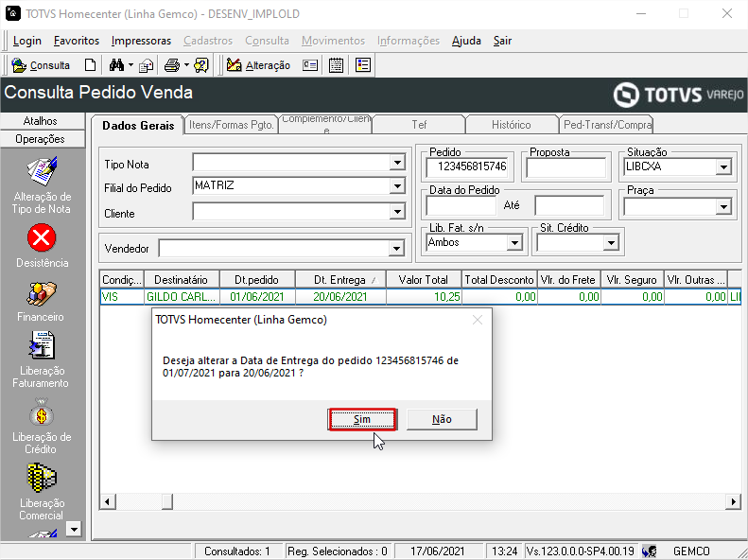Click the ID card toolbar icon
Viewport: 748px width, 560px height.
point(310,65)
